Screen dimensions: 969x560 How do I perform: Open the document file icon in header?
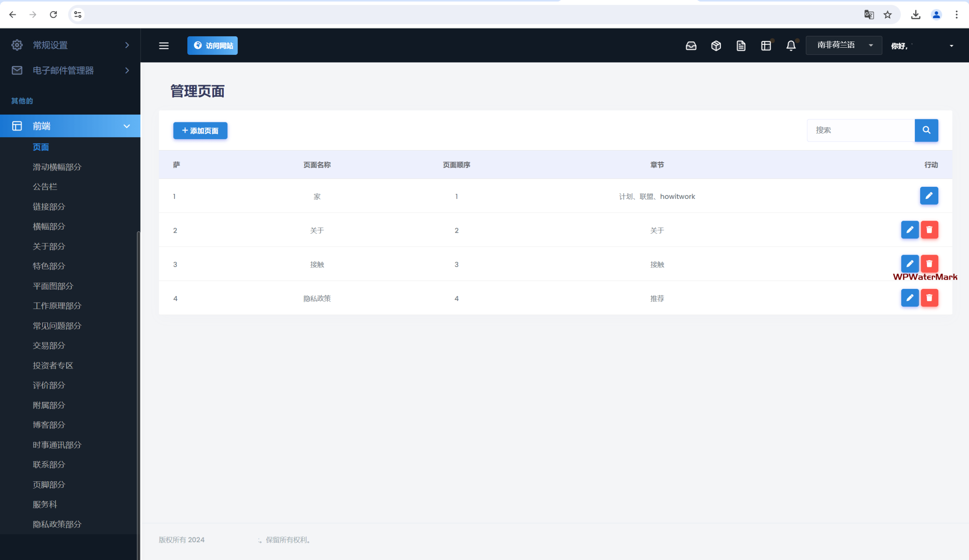741,46
